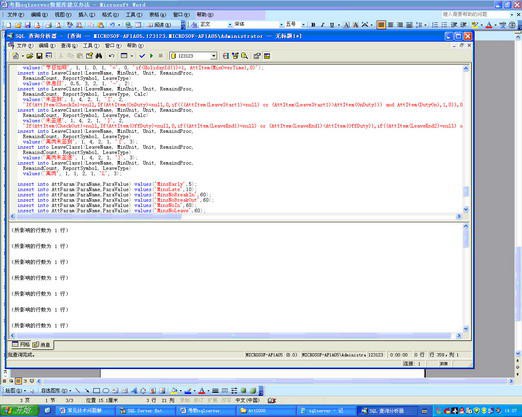Open the Word font name dropdown (宋体)

(281, 25)
